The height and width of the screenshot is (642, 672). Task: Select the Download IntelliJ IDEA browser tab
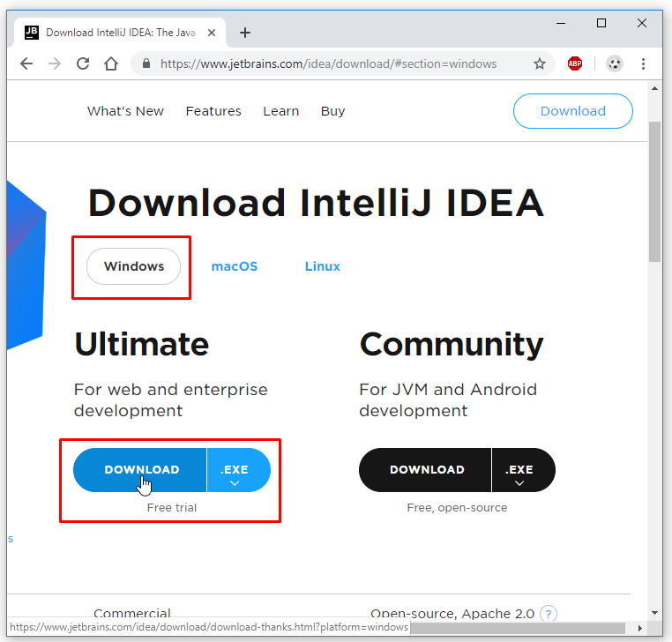tap(120, 33)
